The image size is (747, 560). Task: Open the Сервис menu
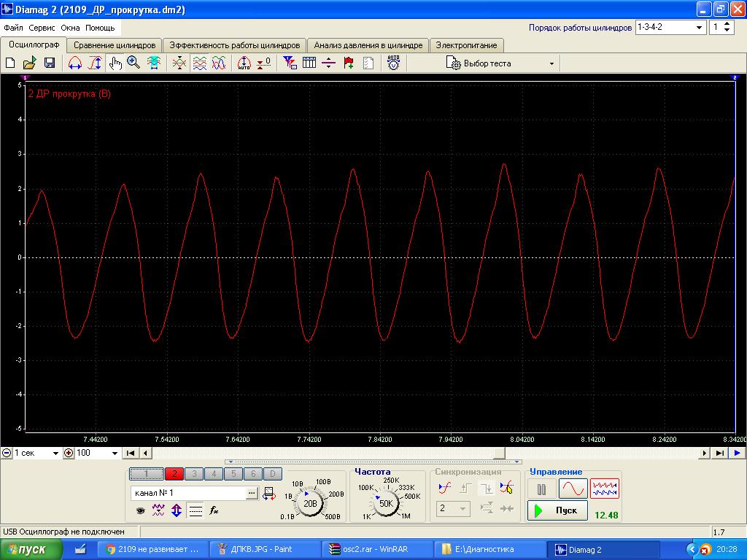point(42,28)
